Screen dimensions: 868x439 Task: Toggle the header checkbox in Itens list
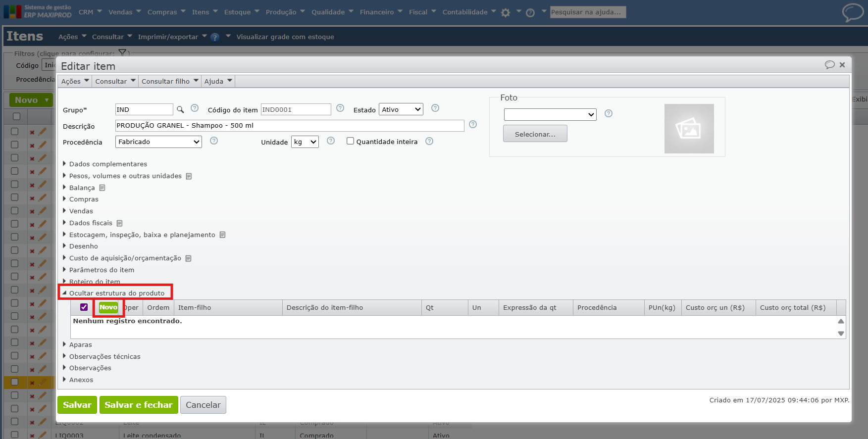coord(16,116)
